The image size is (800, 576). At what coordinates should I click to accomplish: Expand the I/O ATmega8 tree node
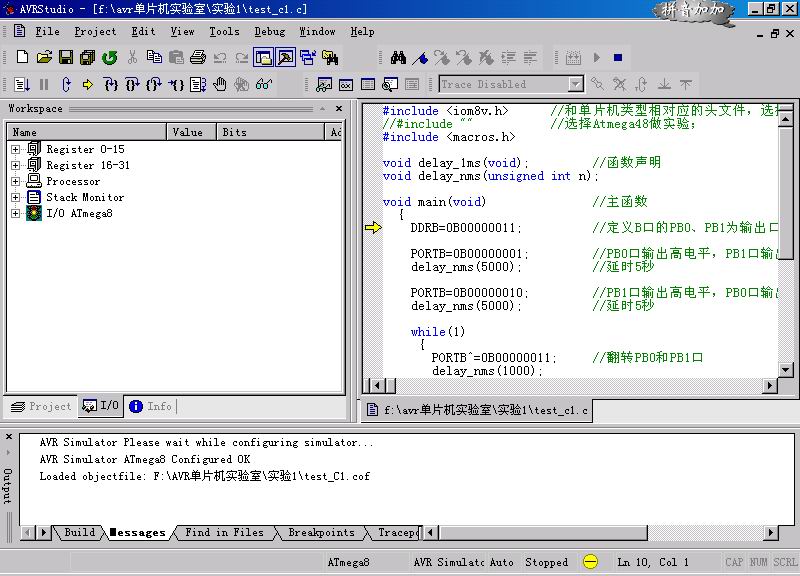16,213
